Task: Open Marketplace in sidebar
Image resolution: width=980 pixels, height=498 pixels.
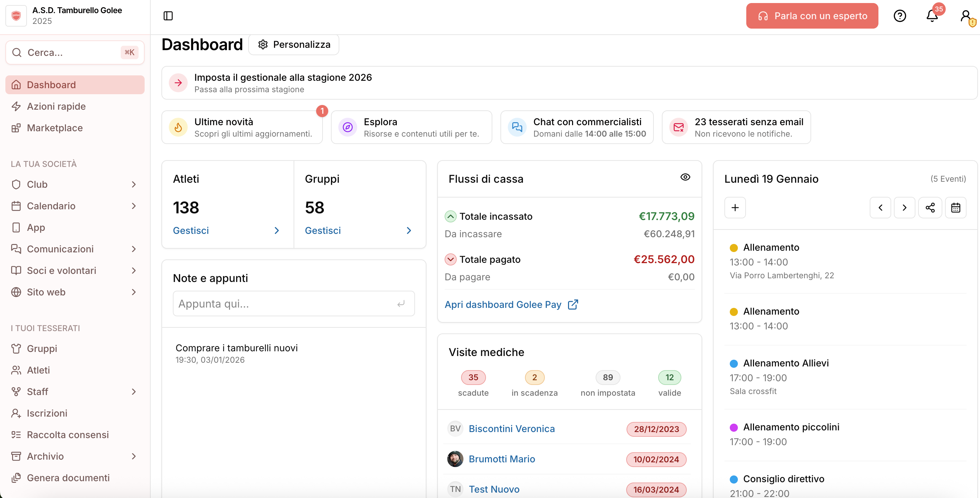Action: click(54, 128)
